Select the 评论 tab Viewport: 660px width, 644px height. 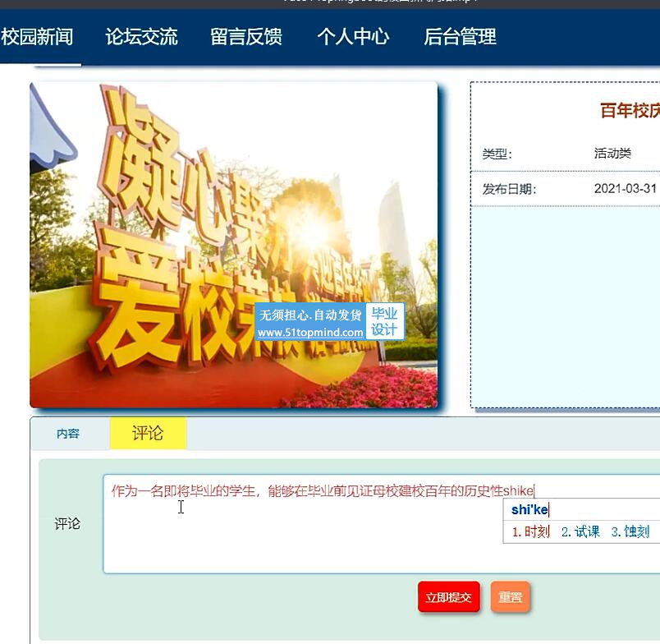(x=148, y=433)
